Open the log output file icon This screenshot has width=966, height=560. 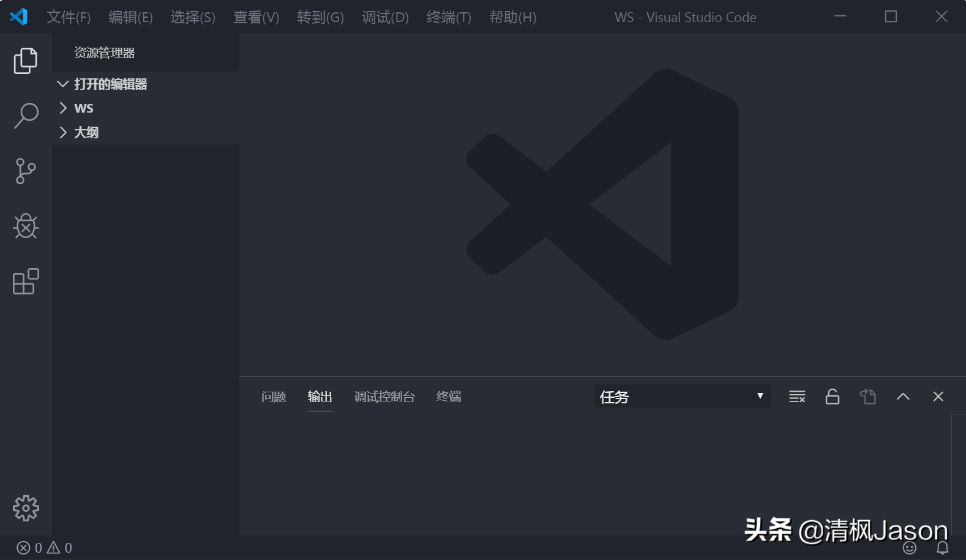868,397
